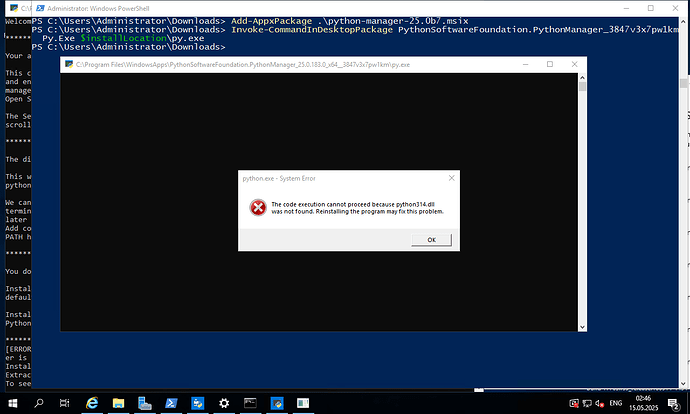Viewport: 690px width, 414px height.
Task: Open the Python installer taskbar icon
Action: [198, 403]
